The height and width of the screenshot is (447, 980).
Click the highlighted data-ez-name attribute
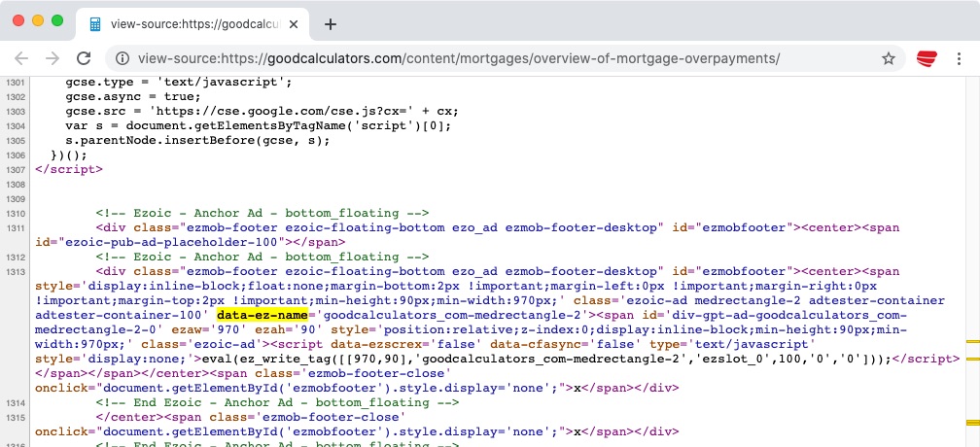262,315
